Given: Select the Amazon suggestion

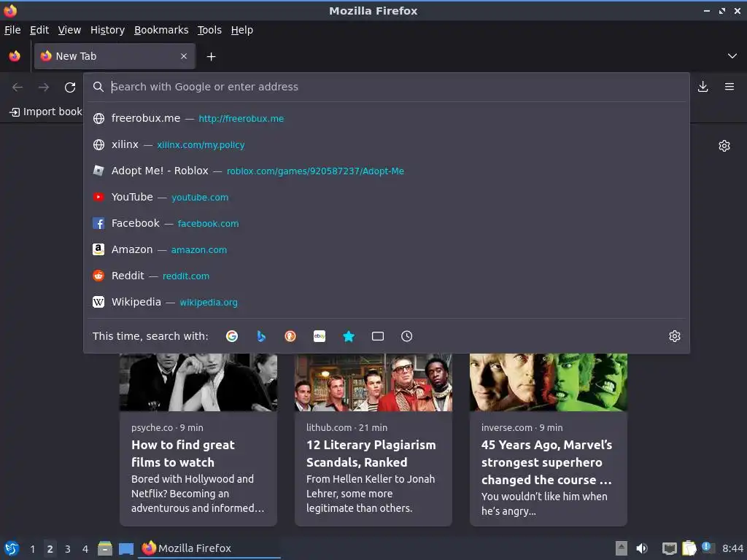Looking at the screenshot, I should click(x=387, y=249).
